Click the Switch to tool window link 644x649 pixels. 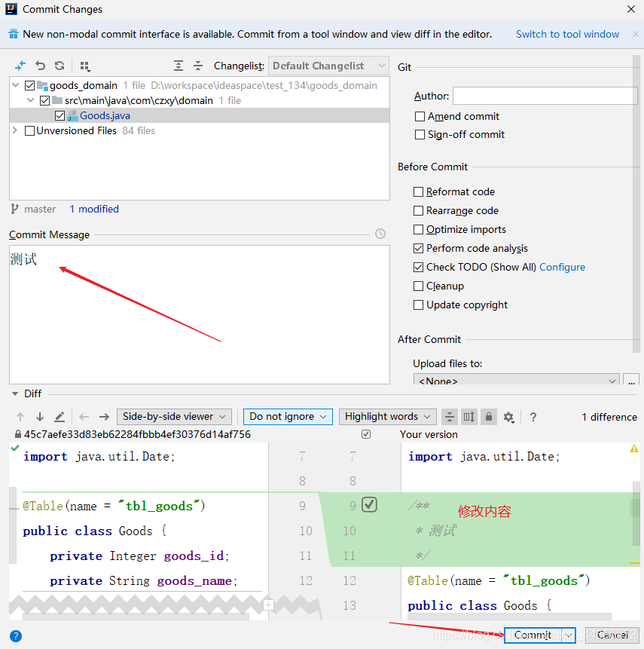point(567,35)
